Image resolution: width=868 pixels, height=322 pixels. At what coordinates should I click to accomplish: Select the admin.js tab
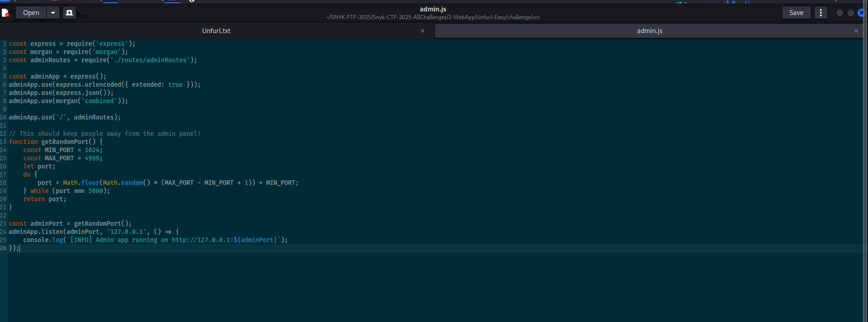[649, 31]
